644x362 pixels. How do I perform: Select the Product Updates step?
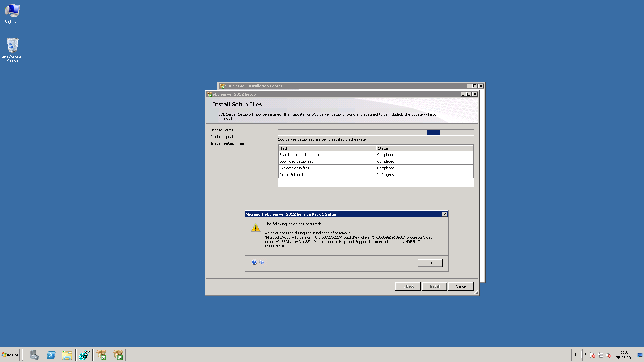(224, 137)
